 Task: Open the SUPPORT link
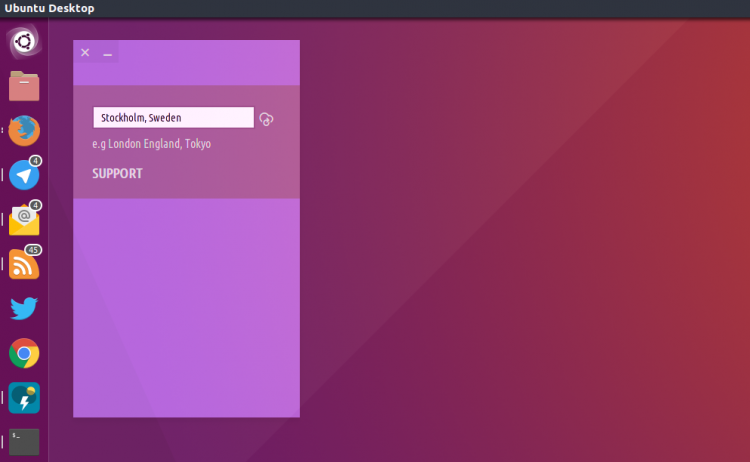click(x=118, y=173)
